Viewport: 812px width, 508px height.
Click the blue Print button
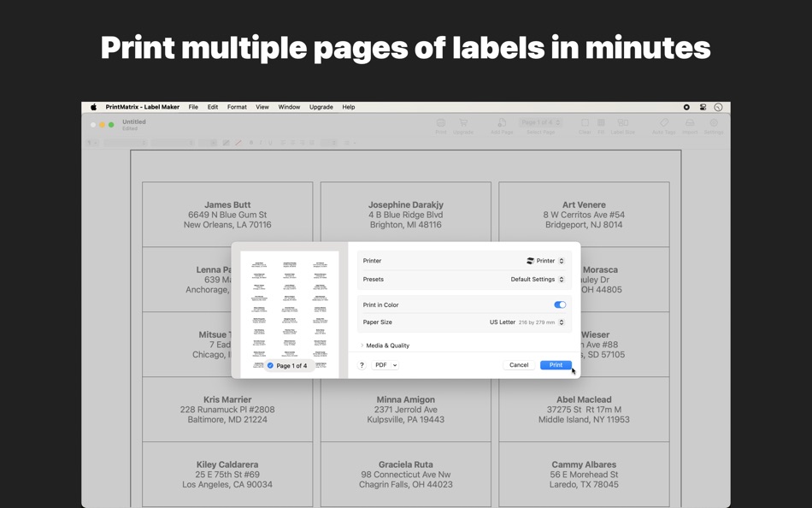click(x=556, y=365)
